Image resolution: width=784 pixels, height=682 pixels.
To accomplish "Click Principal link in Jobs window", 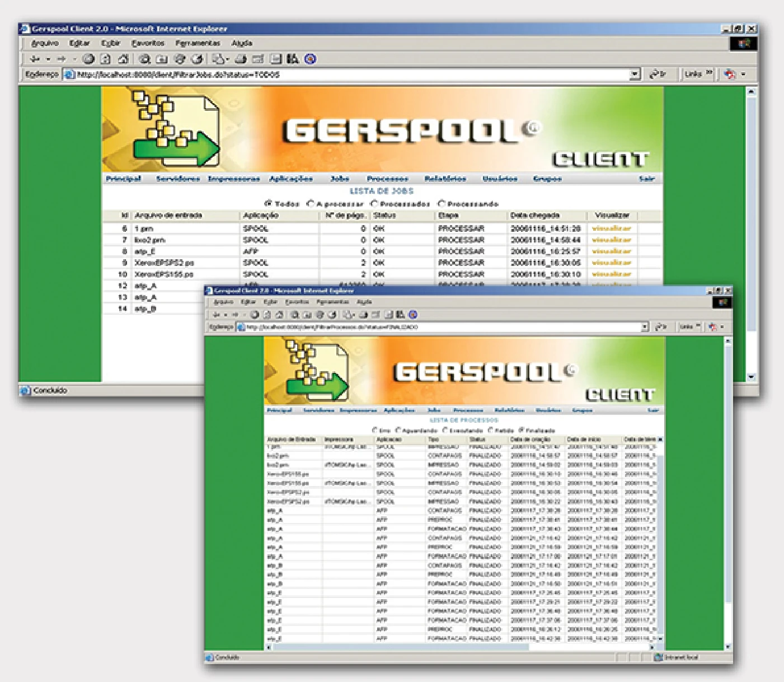I will click(124, 179).
